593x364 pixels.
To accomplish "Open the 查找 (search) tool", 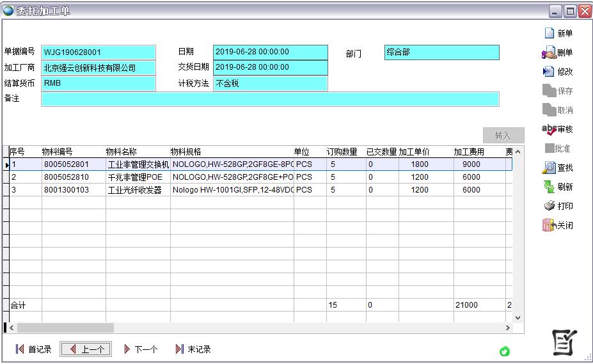I will pyautogui.click(x=549, y=168).
